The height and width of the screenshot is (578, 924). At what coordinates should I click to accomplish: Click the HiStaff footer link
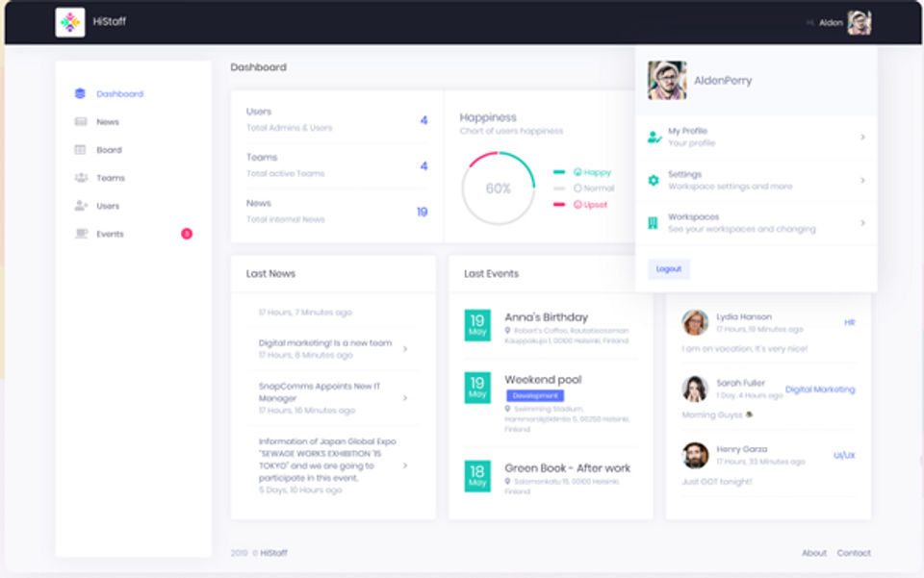tap(274, 553)
